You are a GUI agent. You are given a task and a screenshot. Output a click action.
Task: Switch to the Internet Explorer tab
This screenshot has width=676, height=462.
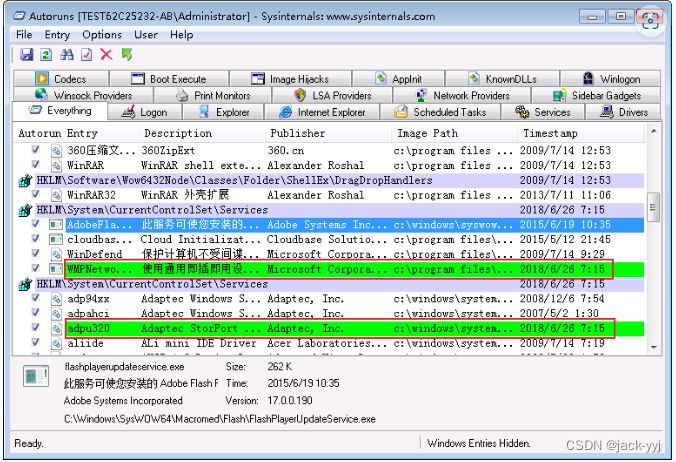point(322,112)
